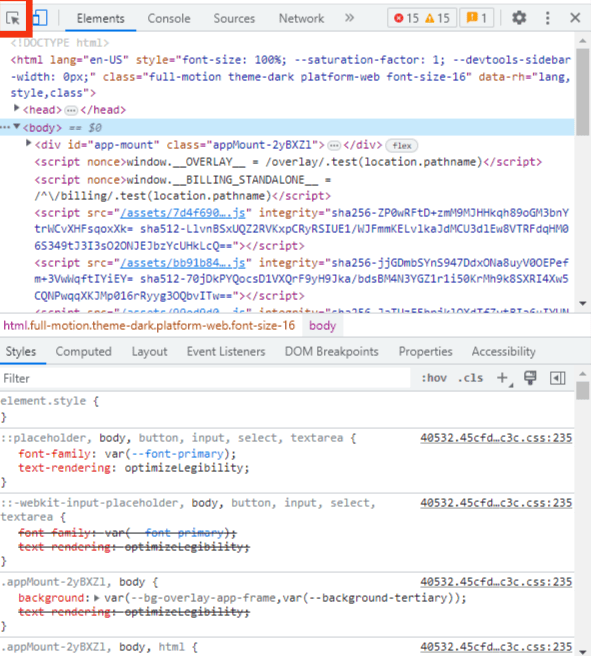Image resolution: width=591 pixels, height=656 pixels.
Task: Open the errors and warnings counter
Action: click(x=422, y=18)
